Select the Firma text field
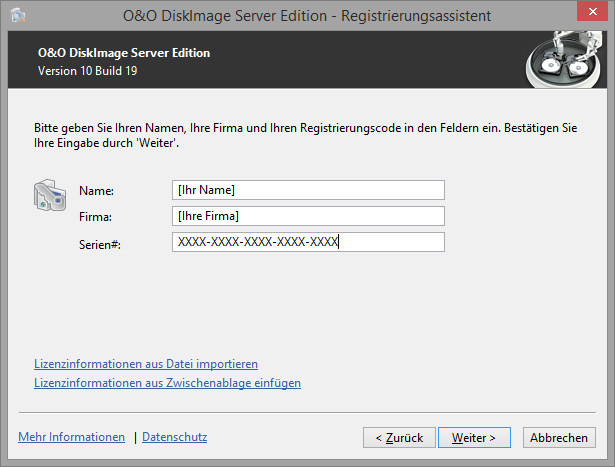The width and height of the screenshot is (615, 467). pos(308,216)
